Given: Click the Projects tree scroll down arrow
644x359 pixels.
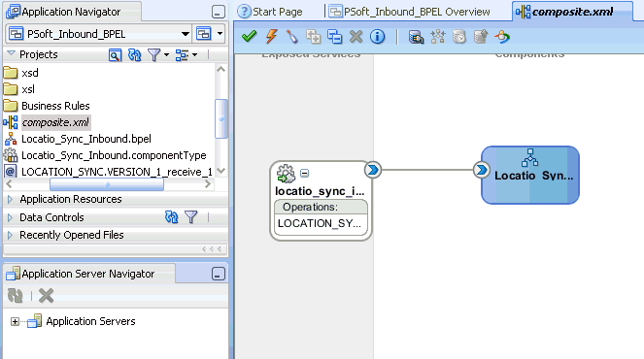Looking at the screenshot, I should coord(220,170).
